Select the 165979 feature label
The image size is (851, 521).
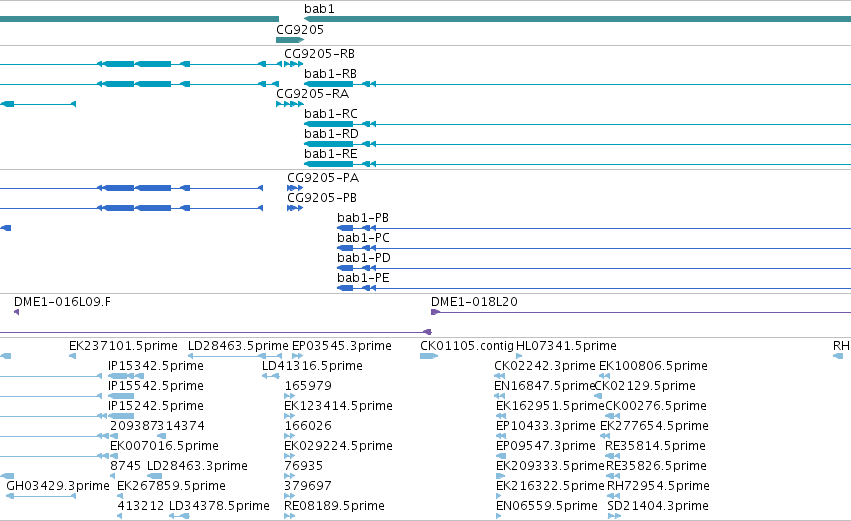coord(308,386)
